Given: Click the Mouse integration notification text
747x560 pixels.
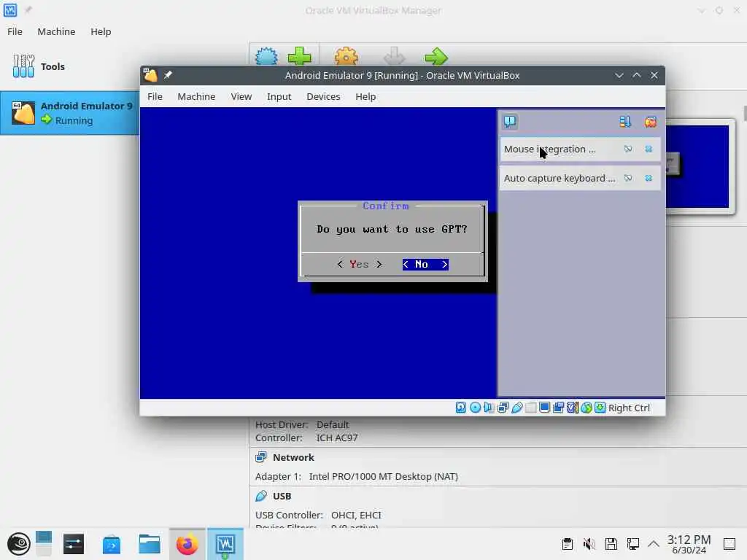Looking at the screenshot, I should (550, 149).
